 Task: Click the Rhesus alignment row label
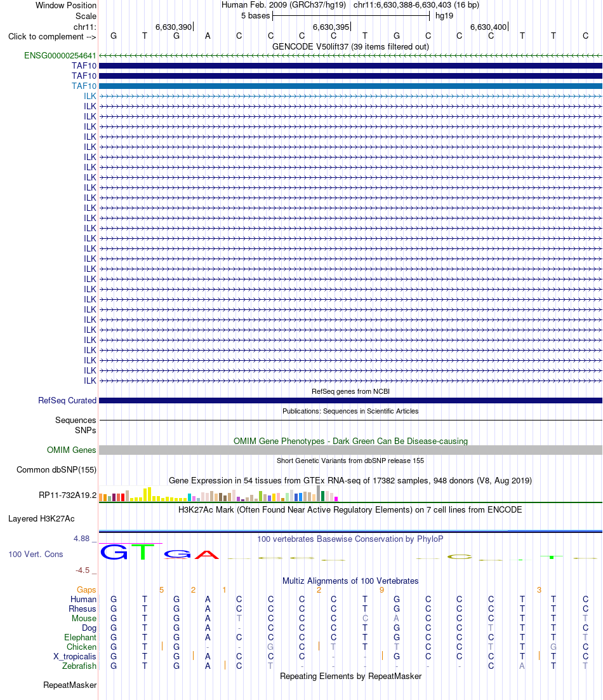(x=83, y=609)
